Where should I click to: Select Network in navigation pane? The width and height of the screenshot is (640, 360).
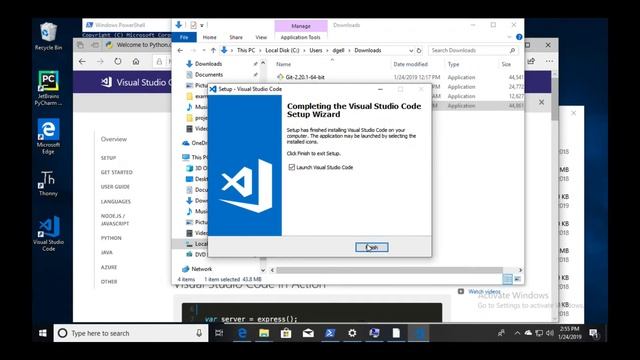(x=202, y=269)
